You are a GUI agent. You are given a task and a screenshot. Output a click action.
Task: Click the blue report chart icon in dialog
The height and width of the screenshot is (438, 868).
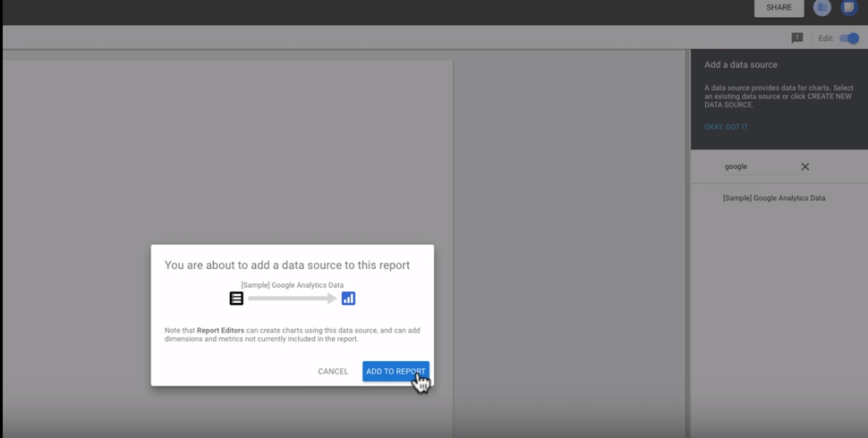point(348,299)
